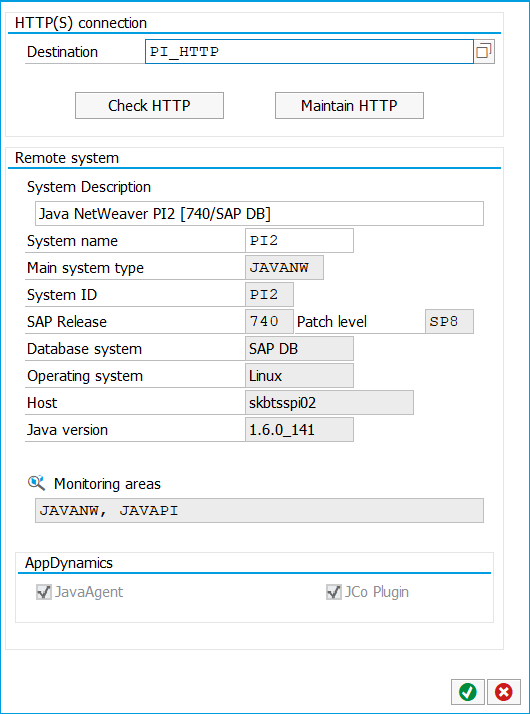This screenshot has height=714, width=530.
Task: Click the Maintain HTTP button
Action: coord(349,106)
